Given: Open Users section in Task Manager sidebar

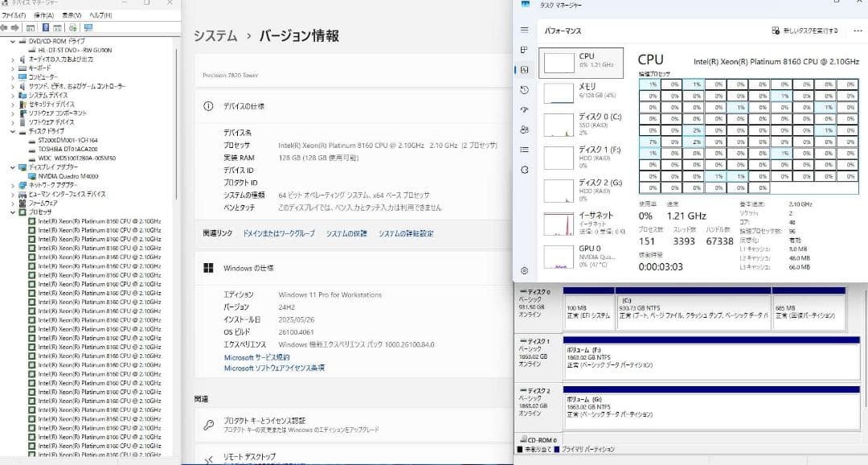Looking at the screenshot, I should (524, 129).
